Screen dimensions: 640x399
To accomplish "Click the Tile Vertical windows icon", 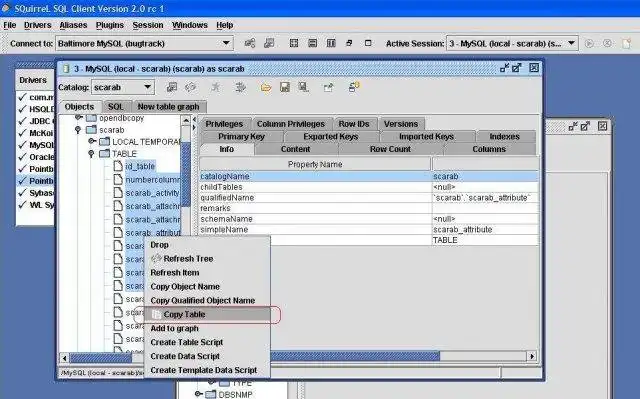I will [331, 43].
